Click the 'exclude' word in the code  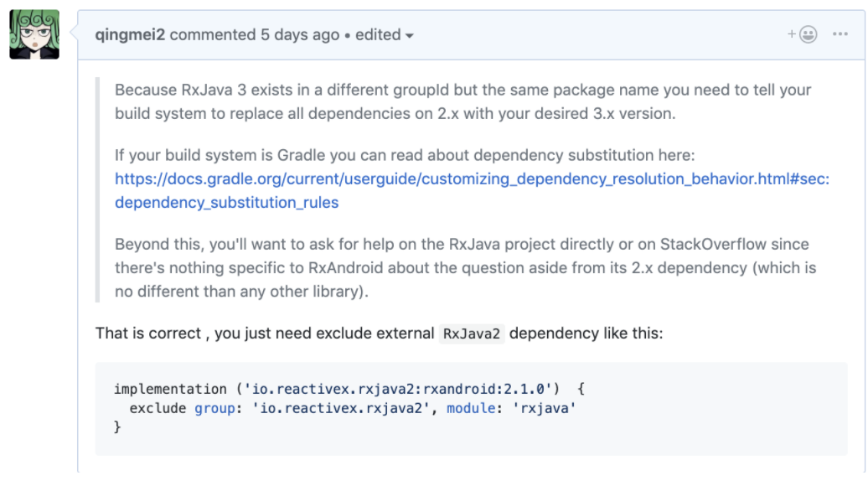(158, 408)
